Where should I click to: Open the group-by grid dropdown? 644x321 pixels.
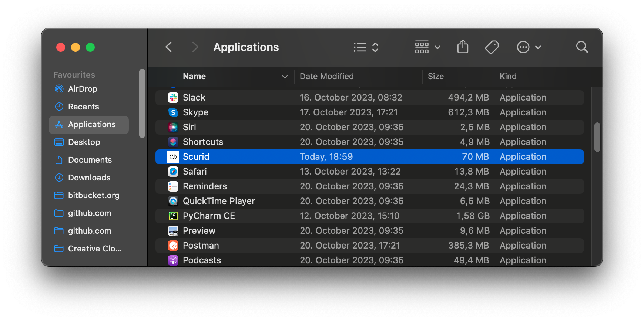click(x=427, y=47)
